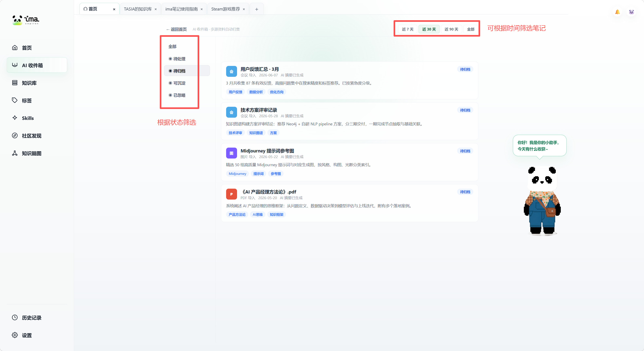Screen dimensions: 644x351
Task: Open the panda avatar profile icon
Action: (x=631, y=12)
